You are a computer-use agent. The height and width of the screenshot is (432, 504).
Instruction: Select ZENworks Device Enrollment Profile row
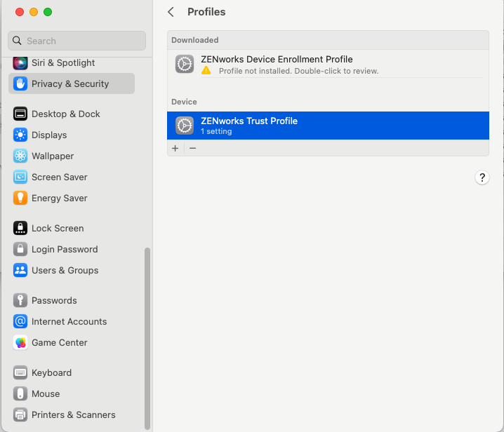pyautogui.click(x=327, y=64)
